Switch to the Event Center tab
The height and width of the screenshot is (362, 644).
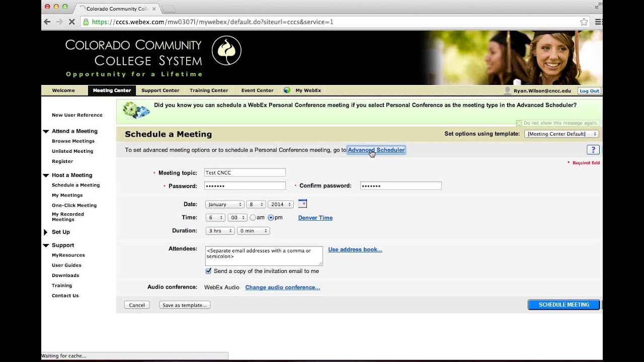[257, 90]
